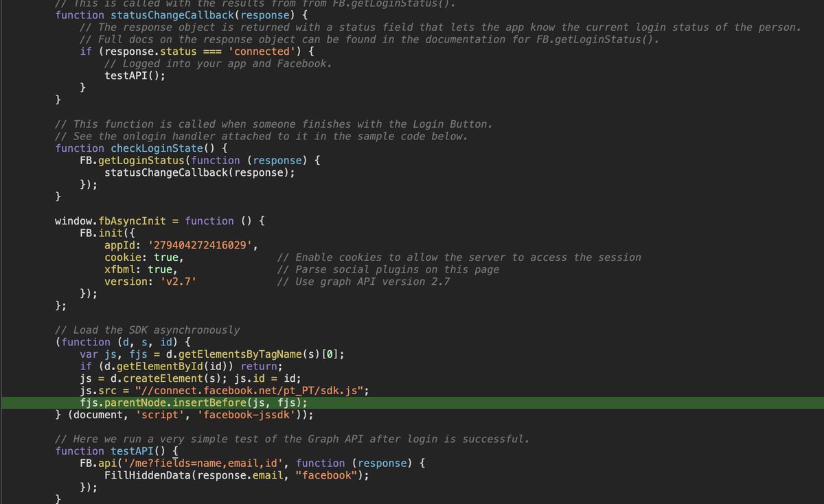
Task: Click the FillHiddenData call
Action: [x=237, y=476]
